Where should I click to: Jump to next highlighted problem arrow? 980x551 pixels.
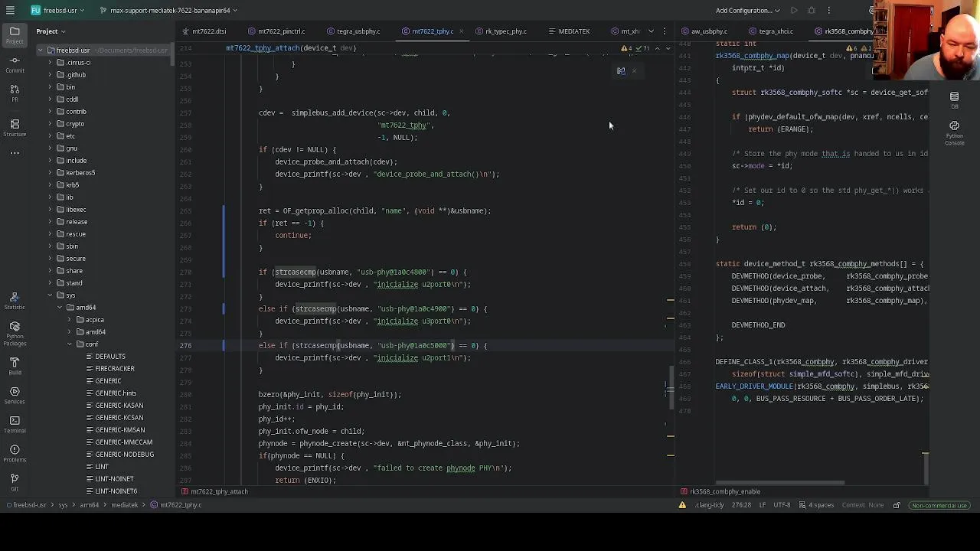[668, 48]
